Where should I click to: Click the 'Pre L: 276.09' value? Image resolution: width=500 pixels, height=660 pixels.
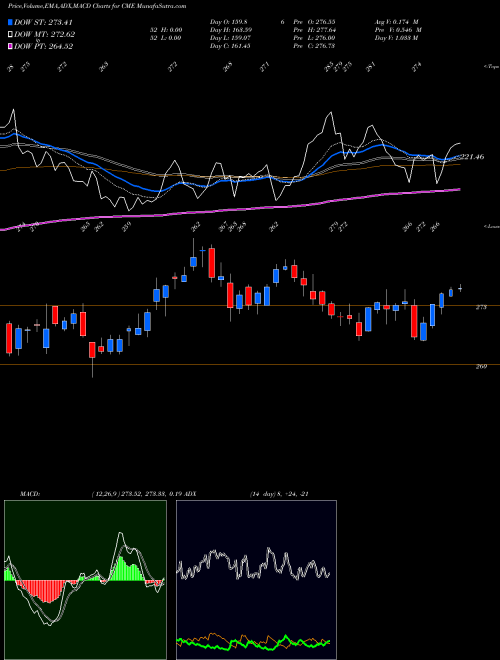pyautogui.click(x=316, y=38)
